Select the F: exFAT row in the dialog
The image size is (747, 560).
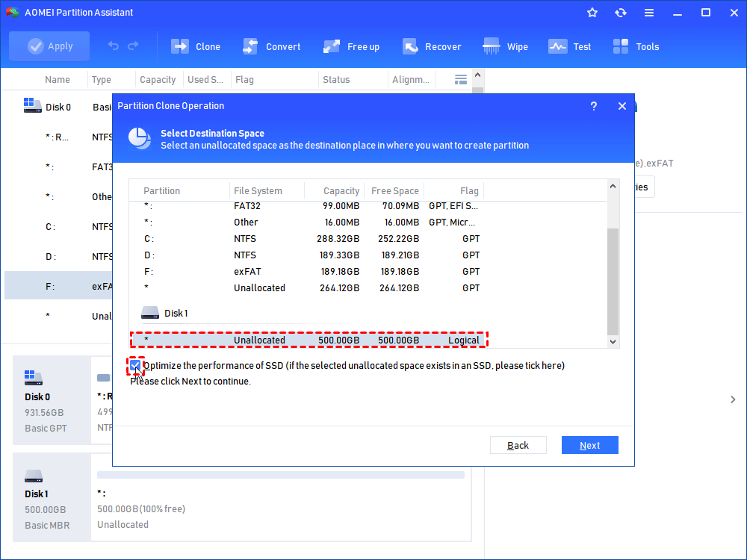point(309,272)
